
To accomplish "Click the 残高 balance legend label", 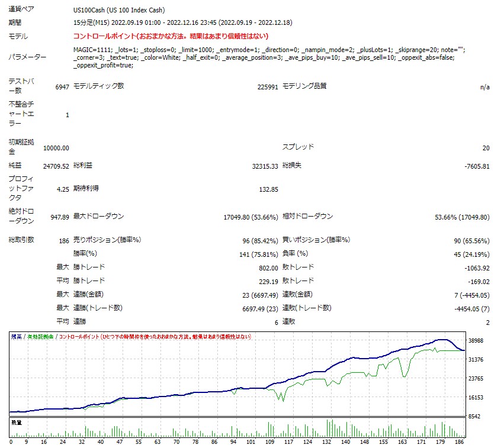I will (17, 337).
